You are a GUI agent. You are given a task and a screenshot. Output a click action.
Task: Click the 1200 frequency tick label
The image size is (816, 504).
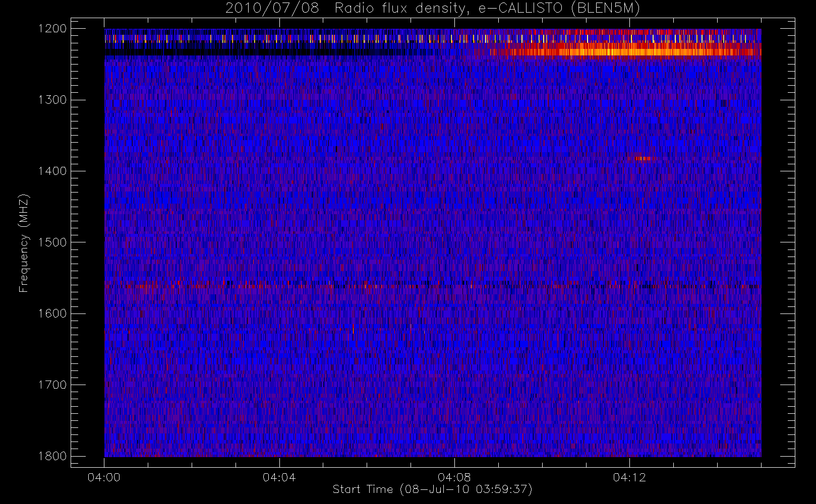pos(52,29)
